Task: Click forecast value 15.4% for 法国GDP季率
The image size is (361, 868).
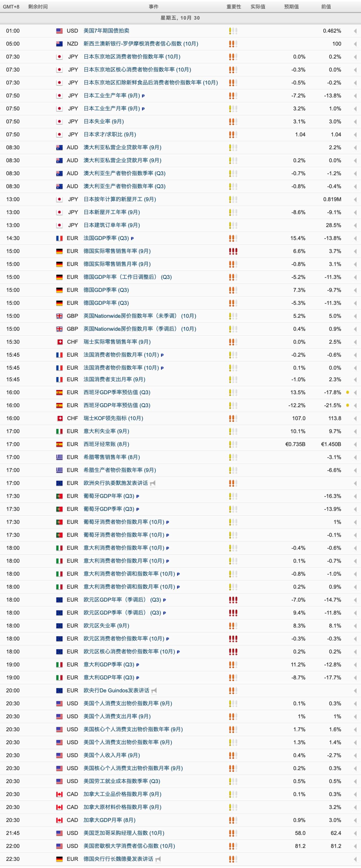Action: [298, 238]
